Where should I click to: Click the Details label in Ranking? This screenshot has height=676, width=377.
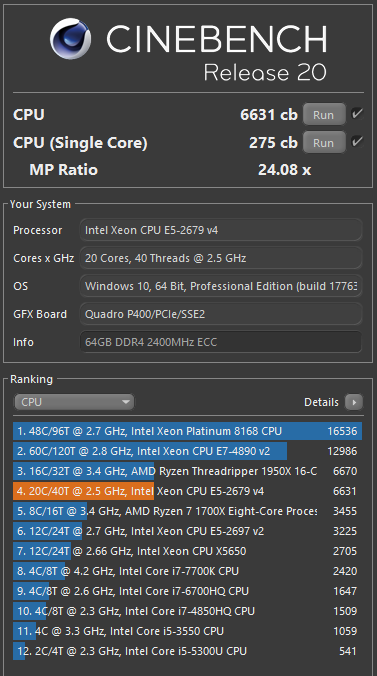tap(321, 402)
